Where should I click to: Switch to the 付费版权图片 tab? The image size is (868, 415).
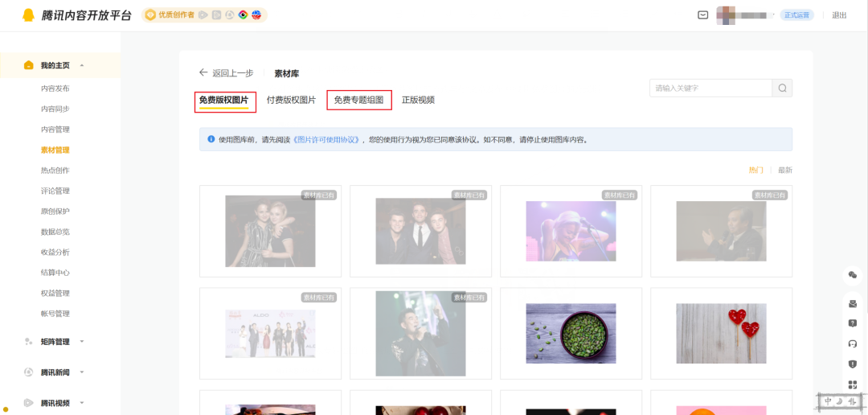coord(291,101)
